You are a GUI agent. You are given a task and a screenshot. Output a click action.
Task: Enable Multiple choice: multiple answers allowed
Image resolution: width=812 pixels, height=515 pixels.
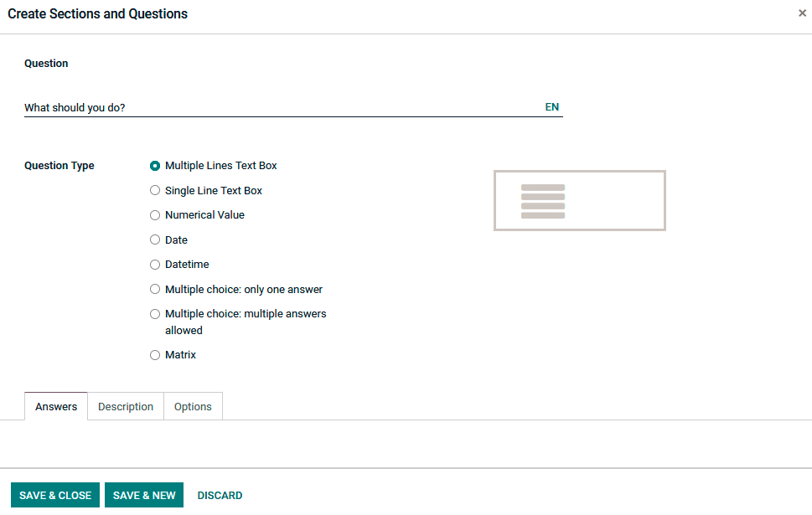[x=155, y=313]
